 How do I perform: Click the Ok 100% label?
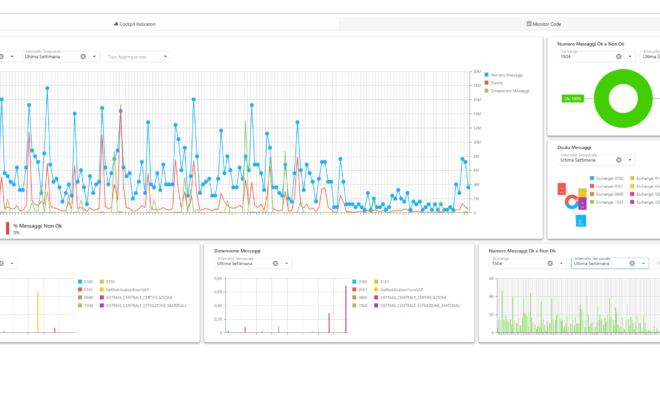click(572, 98)
